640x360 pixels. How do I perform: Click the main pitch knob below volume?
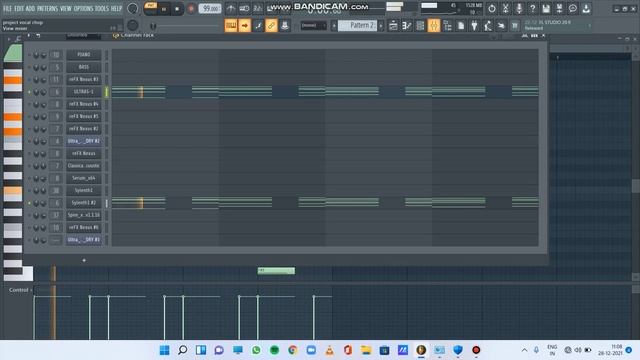133,25
